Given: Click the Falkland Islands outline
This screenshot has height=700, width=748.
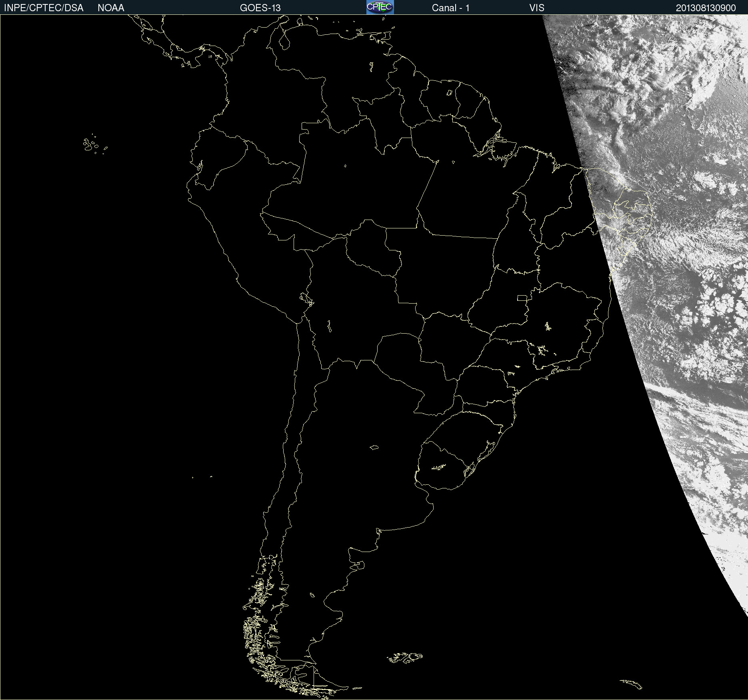Looking at the screenshot, I should point(405,657).
